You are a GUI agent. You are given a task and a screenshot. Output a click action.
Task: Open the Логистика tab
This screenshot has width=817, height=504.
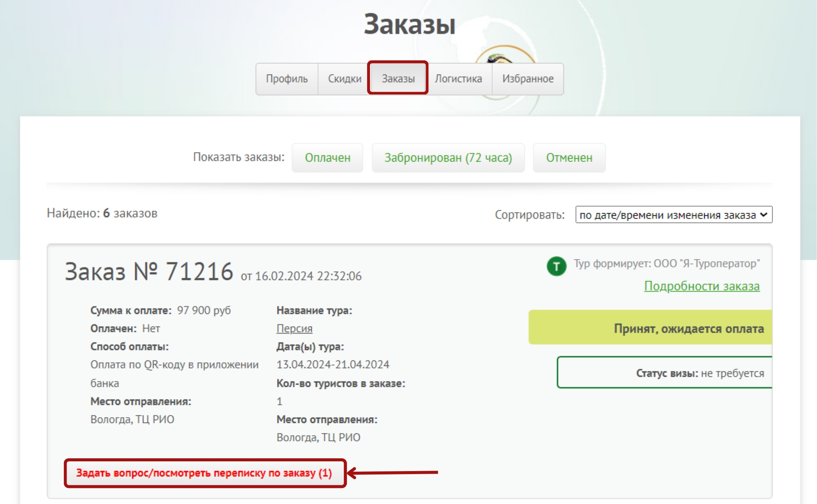coord(458,79)
